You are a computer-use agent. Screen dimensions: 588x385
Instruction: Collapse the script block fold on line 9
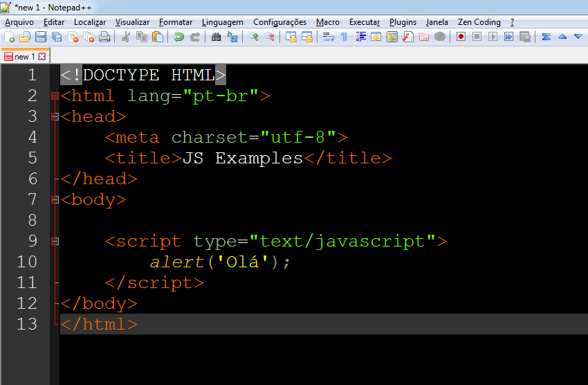click(55, 242)
